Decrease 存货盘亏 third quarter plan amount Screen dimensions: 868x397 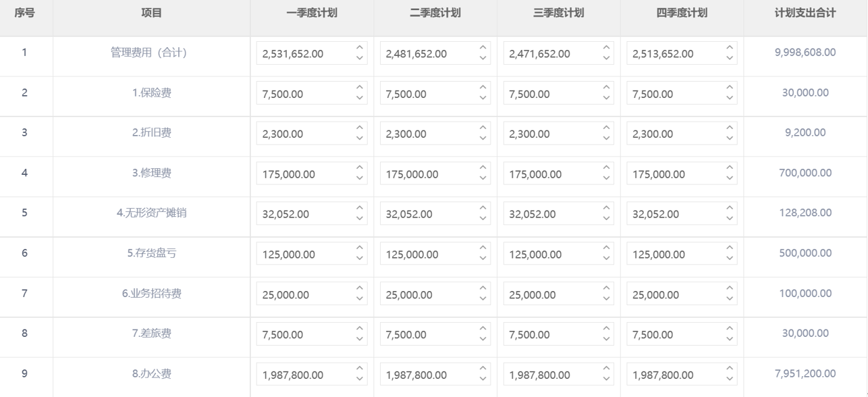[x=606, y=259]
